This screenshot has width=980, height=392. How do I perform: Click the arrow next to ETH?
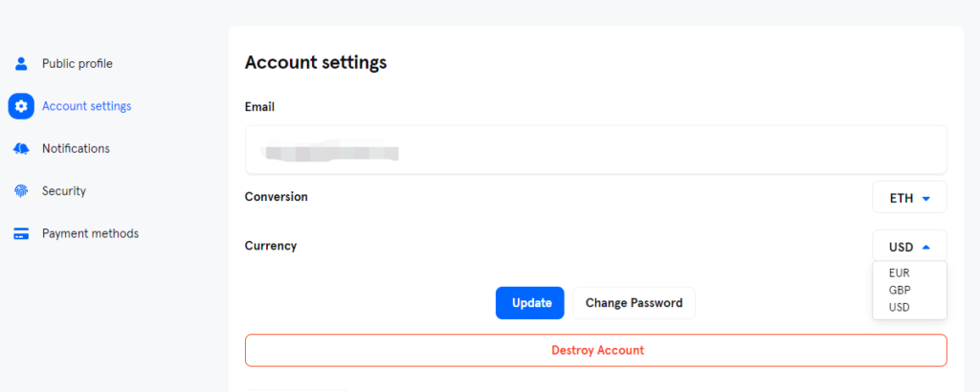click(x=926, y=199)
